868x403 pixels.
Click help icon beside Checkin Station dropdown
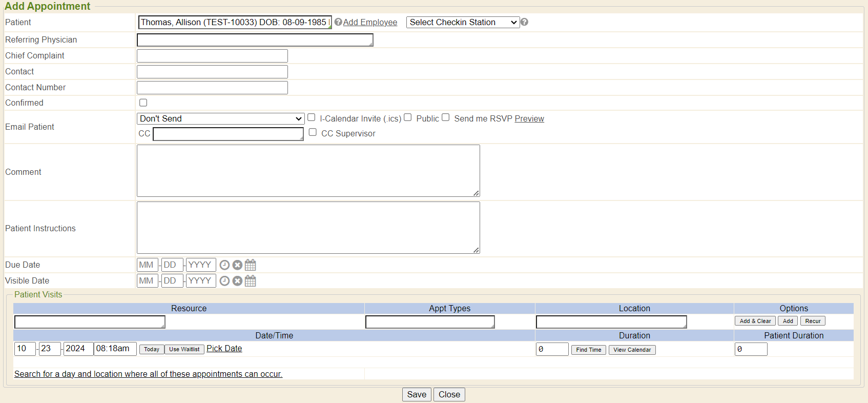pos(524,22)
